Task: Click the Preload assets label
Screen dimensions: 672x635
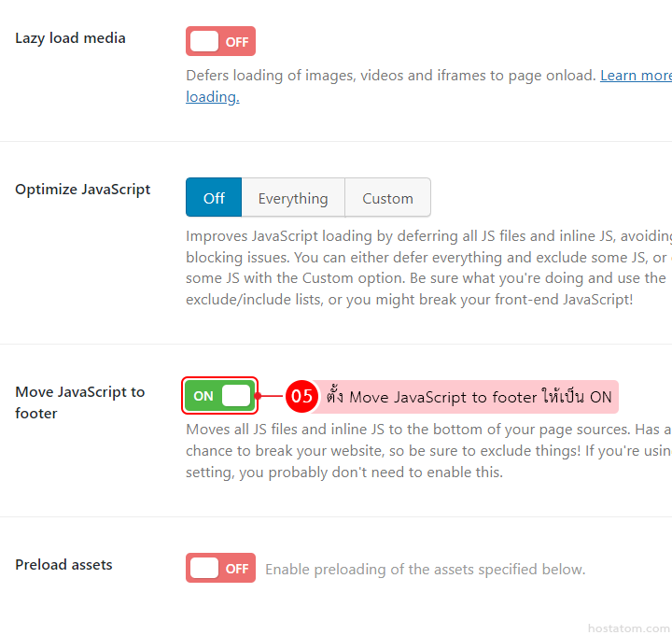Action: pos(63,565)
